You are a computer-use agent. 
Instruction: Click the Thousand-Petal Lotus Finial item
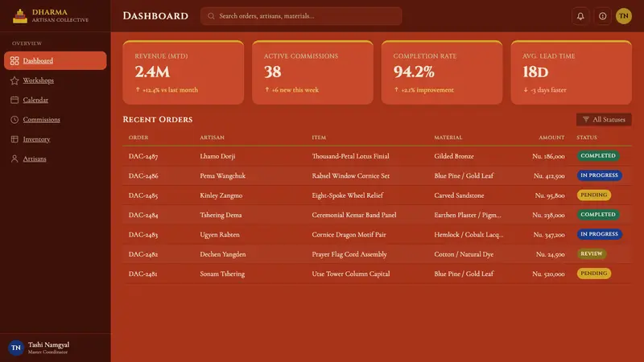point(350,156)
